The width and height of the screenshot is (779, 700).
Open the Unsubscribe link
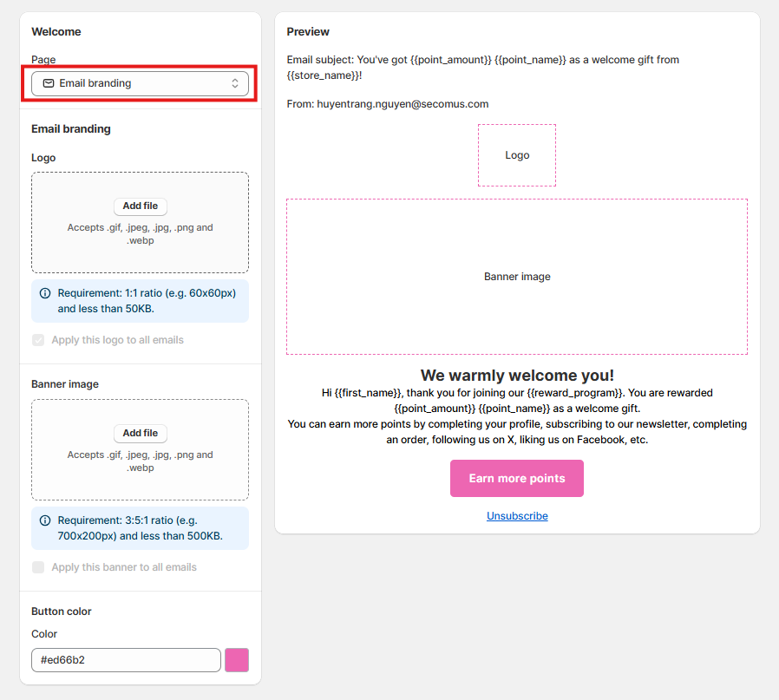pos(516,515)
